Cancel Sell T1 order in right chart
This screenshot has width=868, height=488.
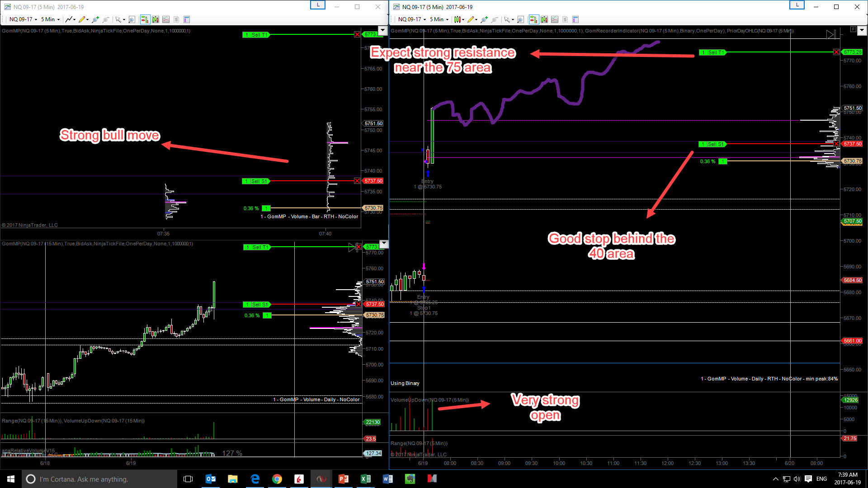(x=836, y=52)
